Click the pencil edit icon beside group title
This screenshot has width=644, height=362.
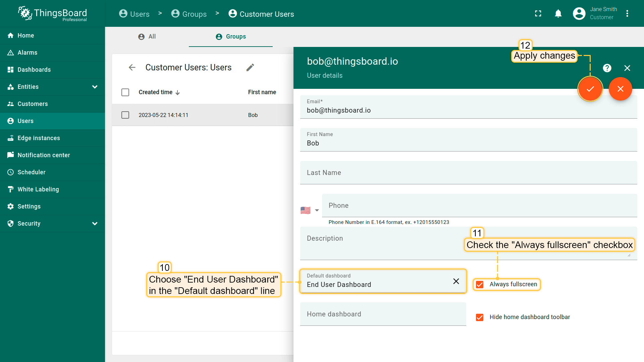(250, 67)
